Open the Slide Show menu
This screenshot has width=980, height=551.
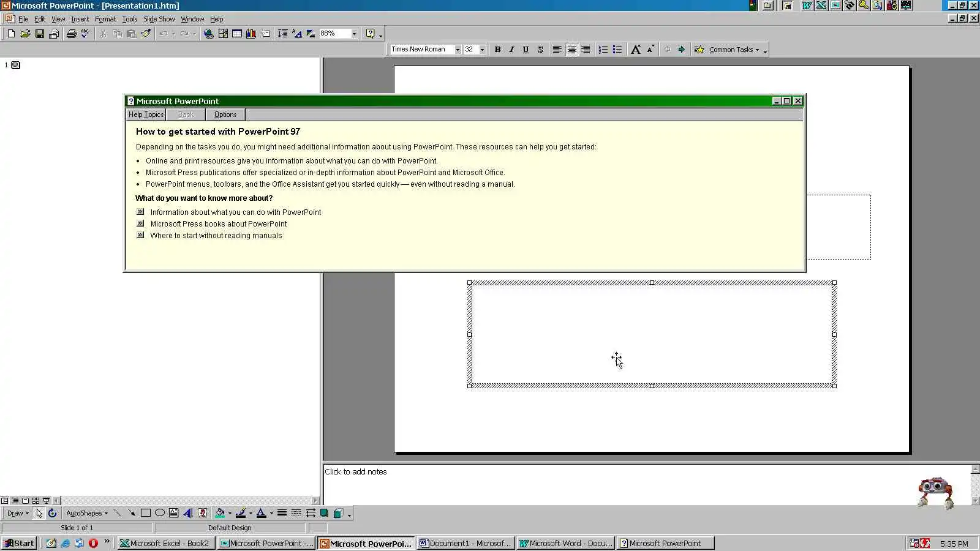click(x=159, y=19)
